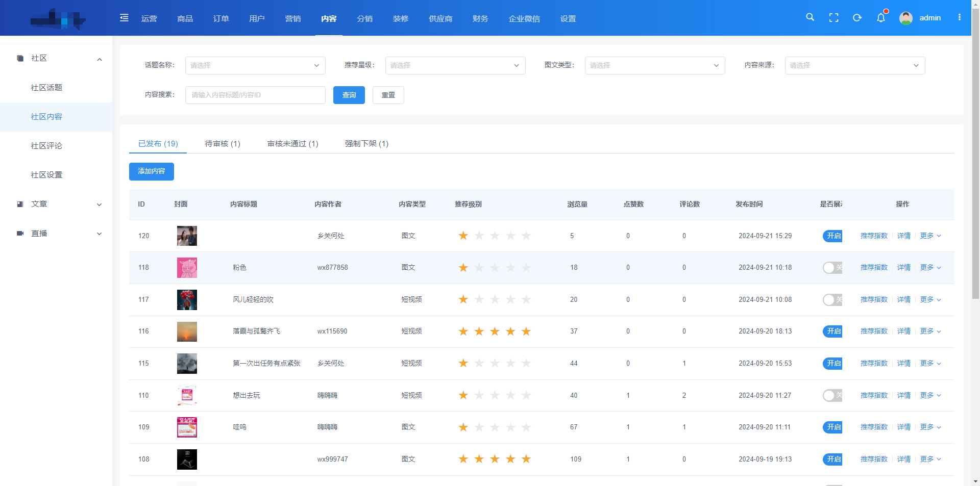Viewport: 980px width, 486px height.
Task: Open 更多 dropdown for row 116
Action: tap(930, 331)
